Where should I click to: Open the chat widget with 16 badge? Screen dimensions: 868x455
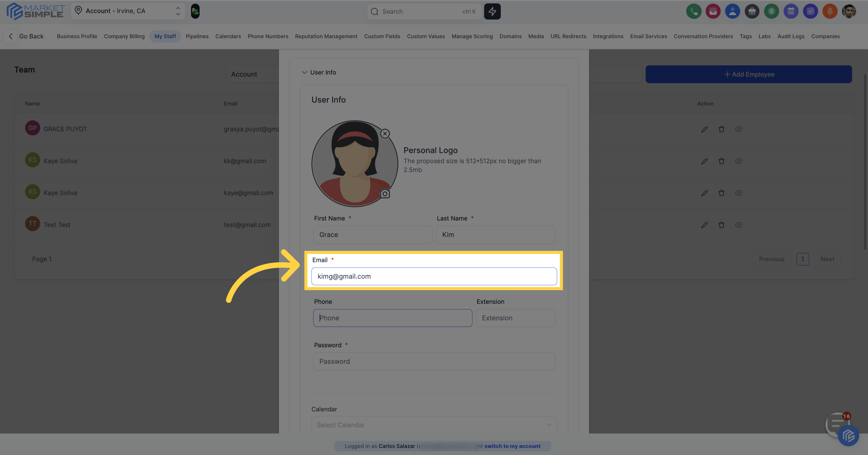(x=837, y=424)
